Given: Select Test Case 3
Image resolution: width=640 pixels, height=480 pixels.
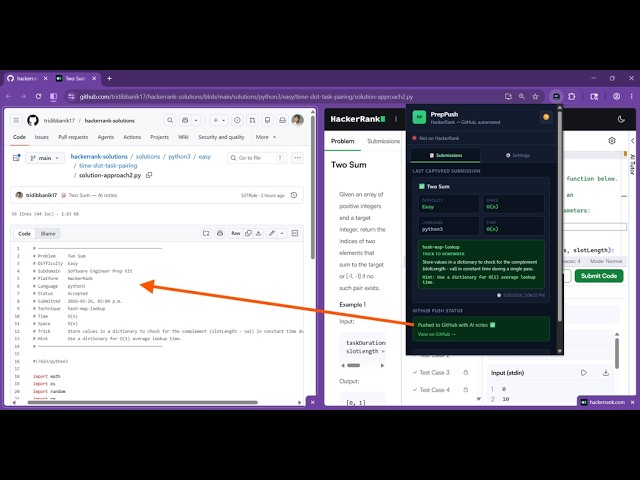Looking at the screenshot, I should [434, 373].
